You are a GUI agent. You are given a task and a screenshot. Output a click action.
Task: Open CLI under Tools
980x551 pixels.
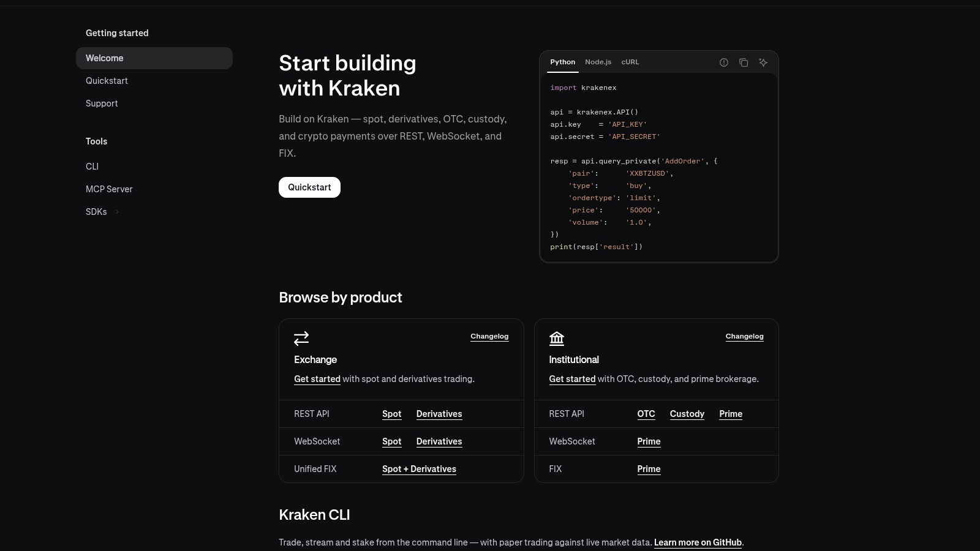(x=154, y=167)
